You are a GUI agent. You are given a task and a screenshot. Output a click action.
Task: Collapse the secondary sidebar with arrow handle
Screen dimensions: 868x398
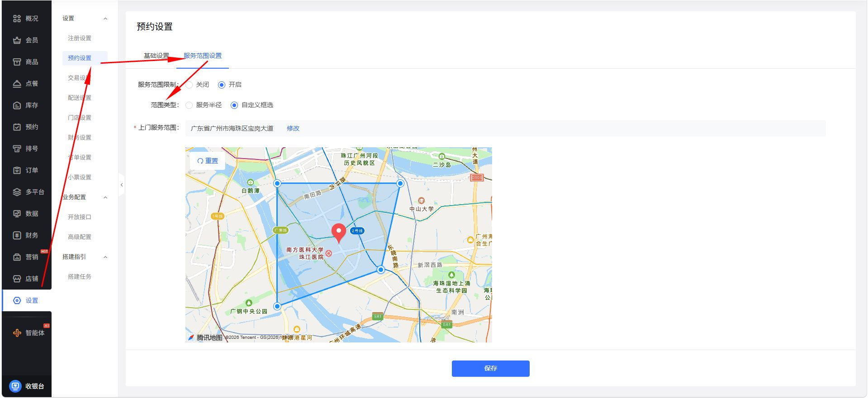tap(121, 185)
